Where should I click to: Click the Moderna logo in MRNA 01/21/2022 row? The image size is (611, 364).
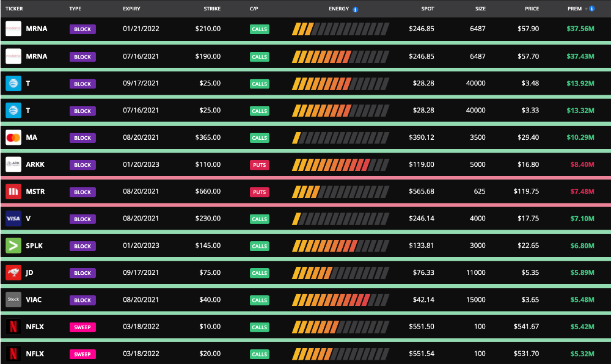(13, 29)
